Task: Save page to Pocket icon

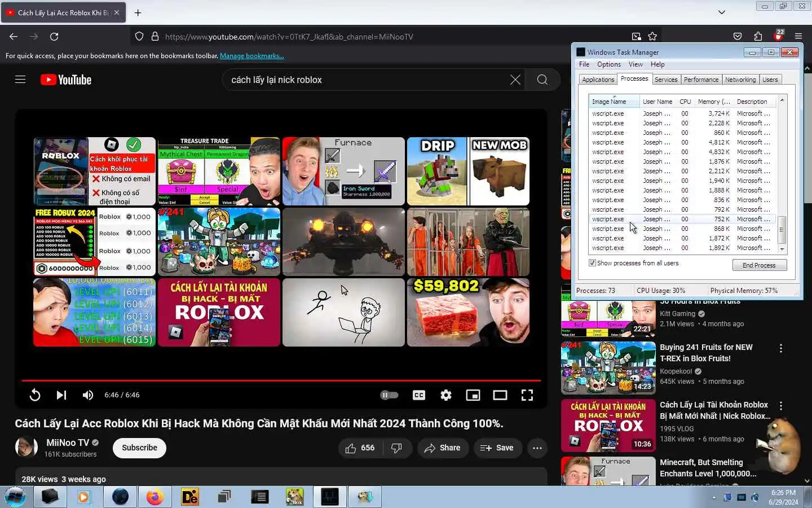Action: pos(738,37)
